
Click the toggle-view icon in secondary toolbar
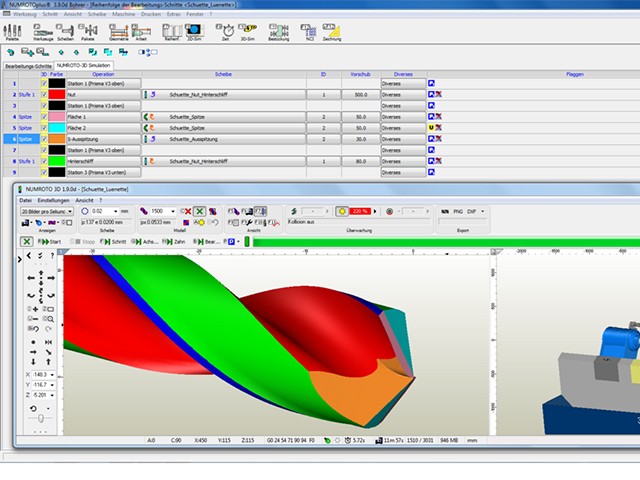(148, 52)
